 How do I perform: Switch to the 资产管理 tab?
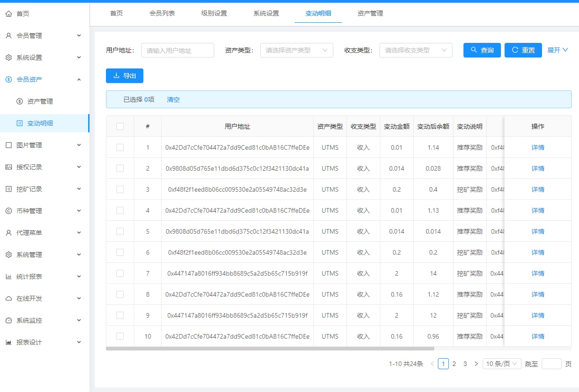coord(370,13)
